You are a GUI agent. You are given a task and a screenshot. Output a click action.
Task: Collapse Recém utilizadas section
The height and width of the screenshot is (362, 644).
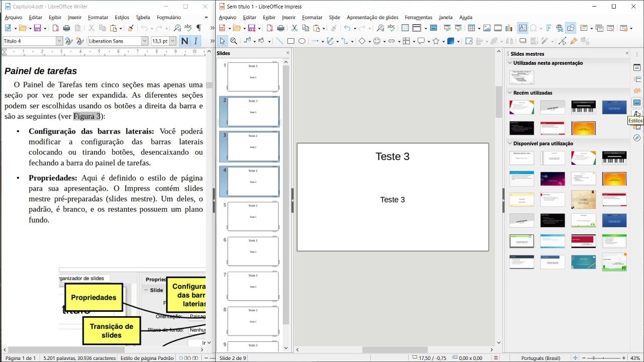click(510, 93)
